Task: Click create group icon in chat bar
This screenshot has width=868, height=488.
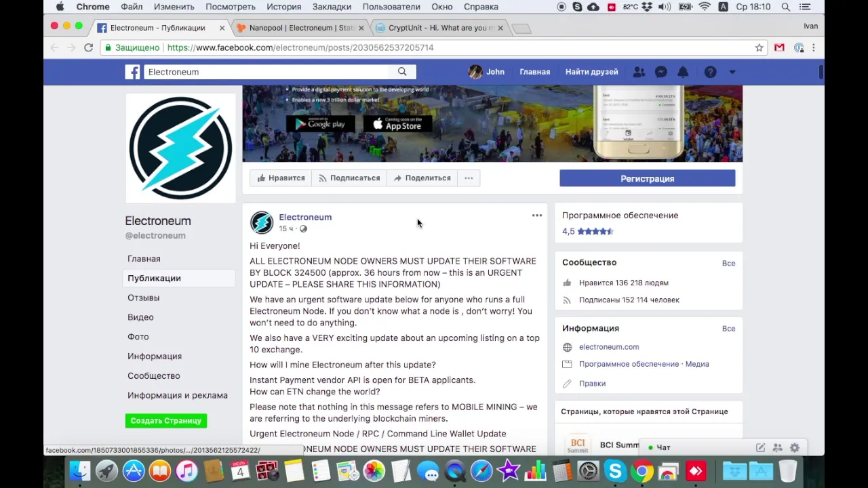Action: tap(777, 447)
